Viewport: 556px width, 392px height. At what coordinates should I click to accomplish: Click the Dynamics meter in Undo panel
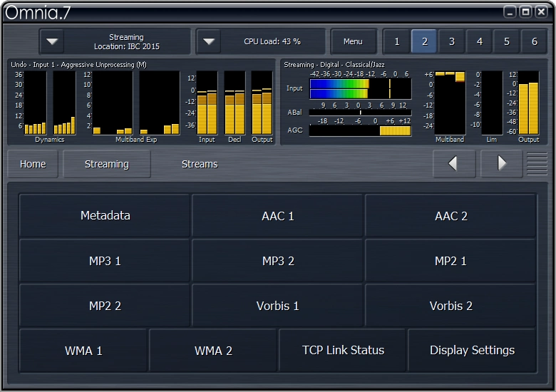coord(50,103)
